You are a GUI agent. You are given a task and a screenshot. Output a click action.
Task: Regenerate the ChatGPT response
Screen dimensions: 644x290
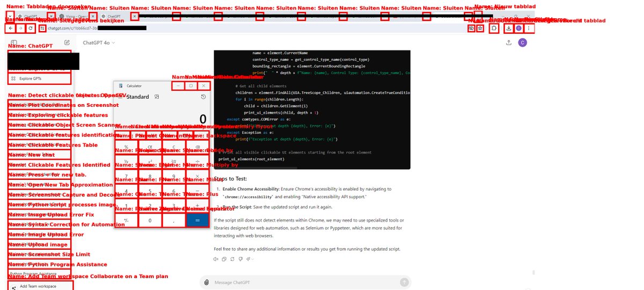click(232, 259)
